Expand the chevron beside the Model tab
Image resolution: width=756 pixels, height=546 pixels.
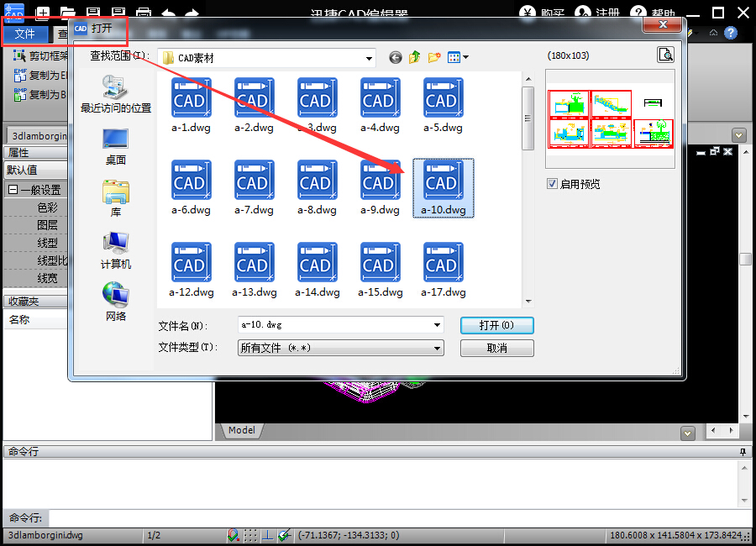click(x=687, y=433)
